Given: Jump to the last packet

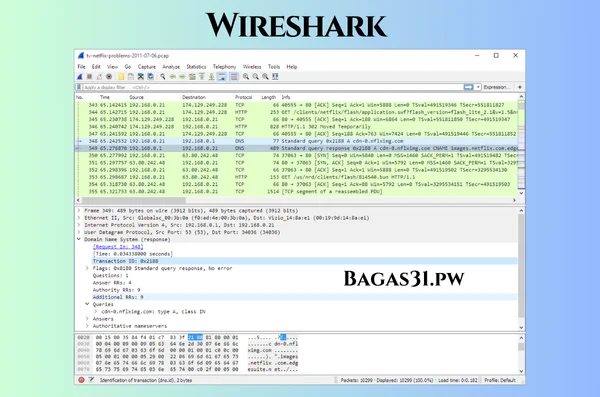Looking at the screenshot, I should 211,77.
